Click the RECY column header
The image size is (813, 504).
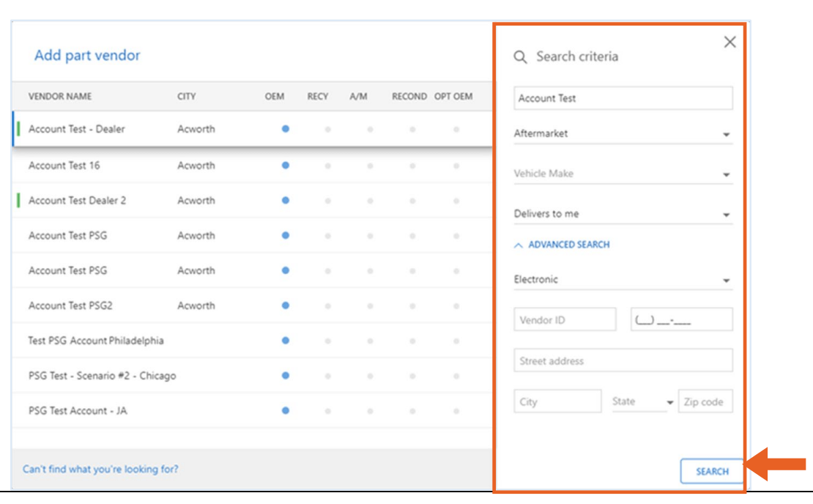tap(317, 97)
